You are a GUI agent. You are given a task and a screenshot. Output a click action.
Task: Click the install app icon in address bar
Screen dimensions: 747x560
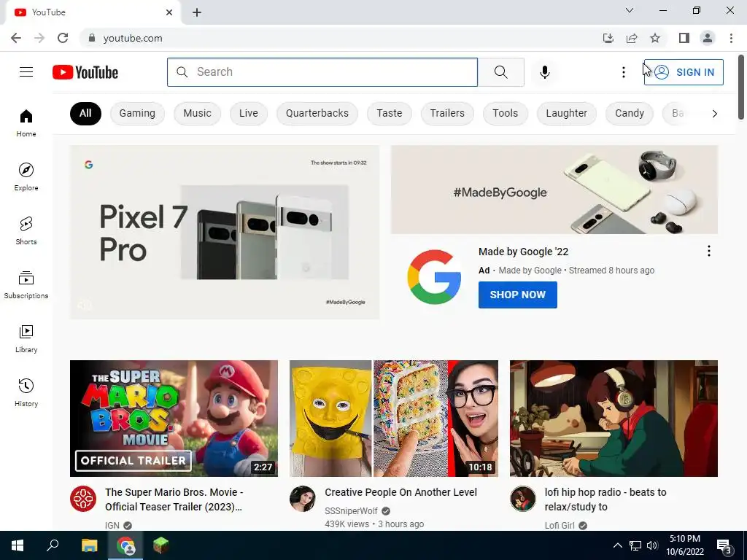tap(608, 38)
